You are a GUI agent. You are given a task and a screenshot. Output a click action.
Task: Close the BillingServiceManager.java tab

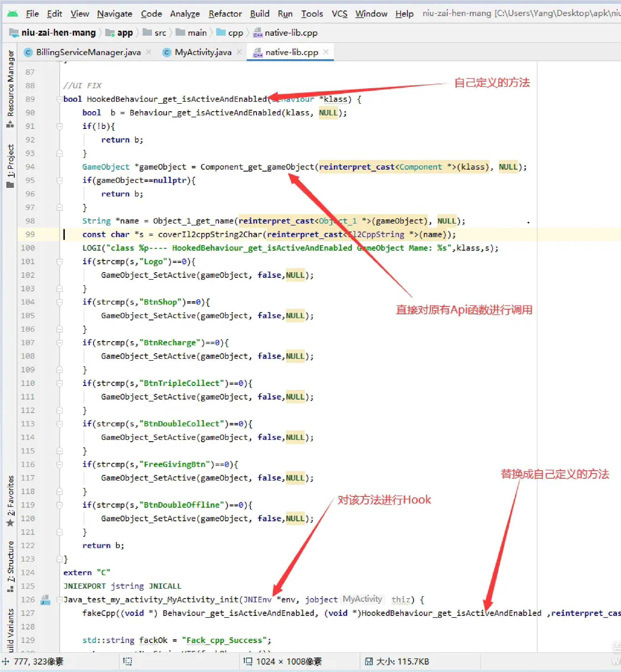(x=148, y=52)
